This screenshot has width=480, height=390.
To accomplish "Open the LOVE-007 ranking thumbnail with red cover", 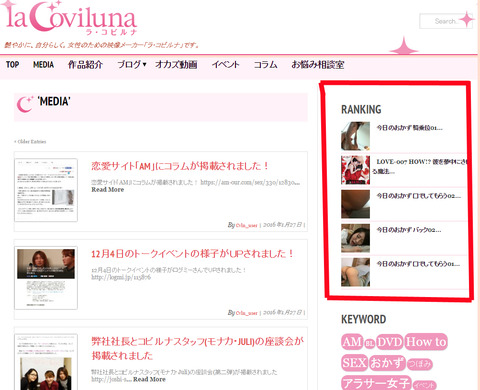I will pyautogui.click(x=355, y=170).
